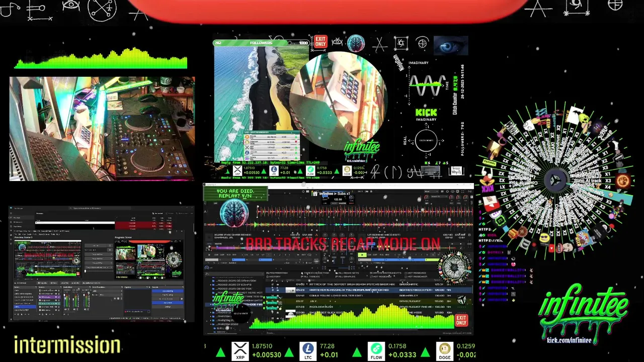644x362 pixels.
Task: Click the blue eye thumbnail in the overlay
Action: pos(450,45)
